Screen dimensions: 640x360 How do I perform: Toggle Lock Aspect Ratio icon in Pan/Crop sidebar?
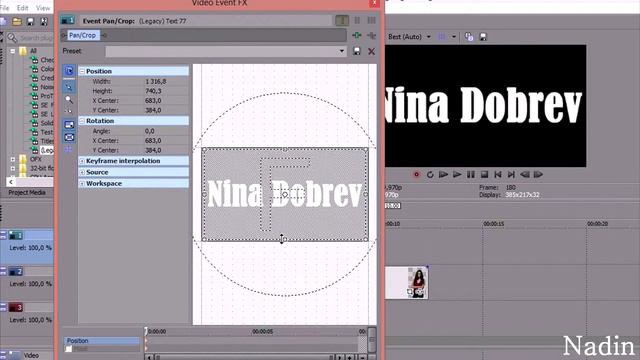(69, 124)
